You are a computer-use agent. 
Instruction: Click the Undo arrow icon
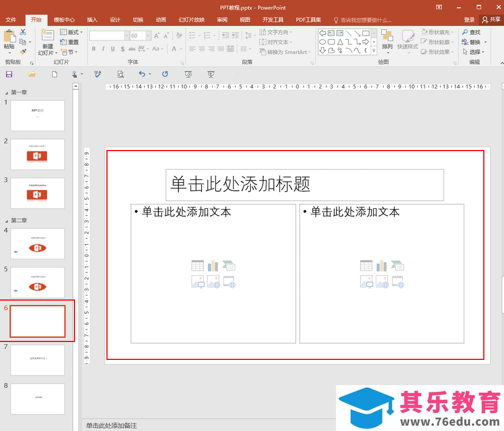tap(142, 74)
